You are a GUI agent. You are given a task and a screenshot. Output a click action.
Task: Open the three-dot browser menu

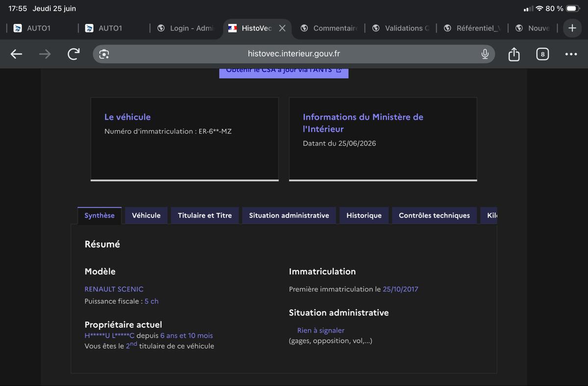tap(571, 54)
